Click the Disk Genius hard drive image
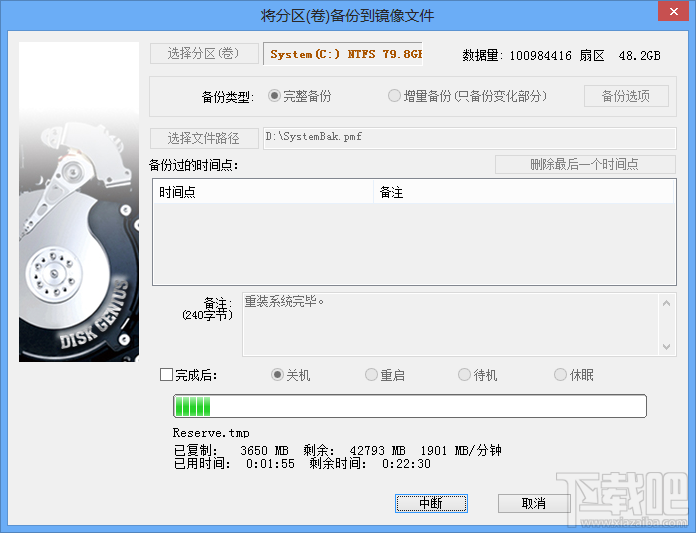This screenshot has height=533, width=696. coord(79,202)
